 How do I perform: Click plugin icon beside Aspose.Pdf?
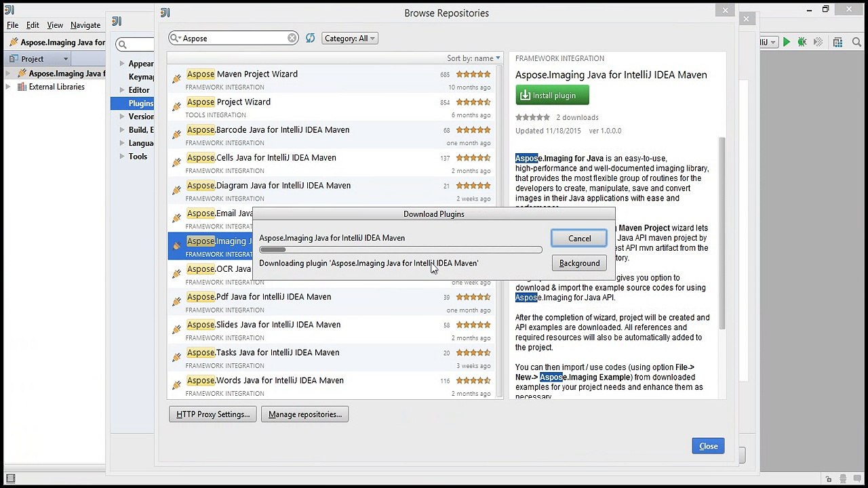click(176, 301)
